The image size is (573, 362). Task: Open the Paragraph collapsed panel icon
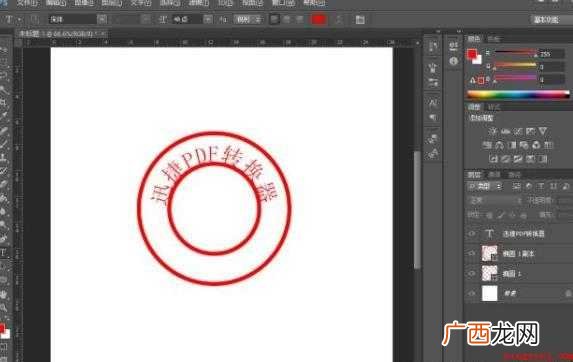coord(433,117)
